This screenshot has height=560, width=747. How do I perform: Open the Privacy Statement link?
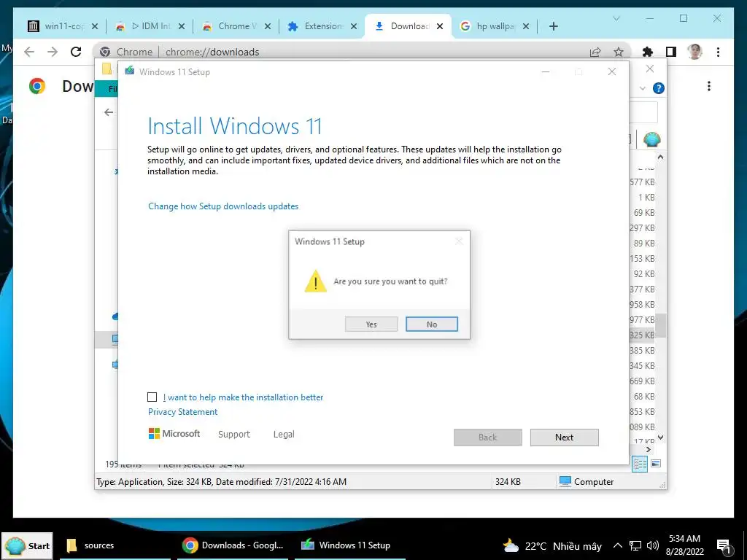tap(182, 412)
